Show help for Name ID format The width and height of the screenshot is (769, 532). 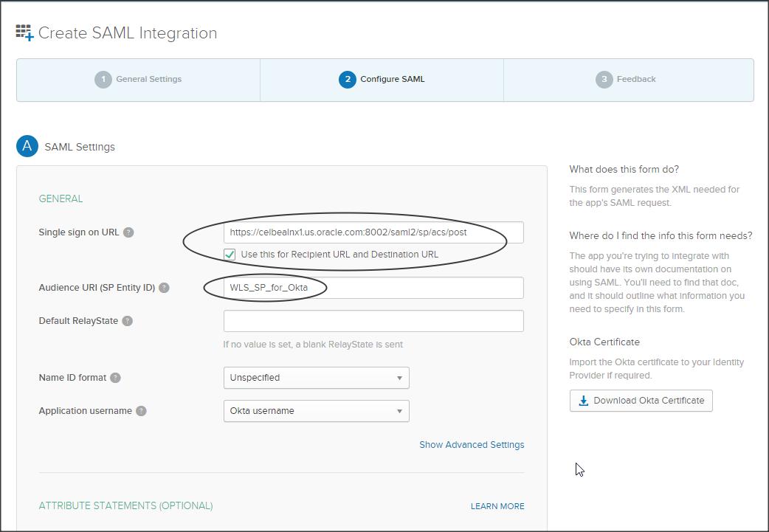pyautogui.click(x=115, y=378)
